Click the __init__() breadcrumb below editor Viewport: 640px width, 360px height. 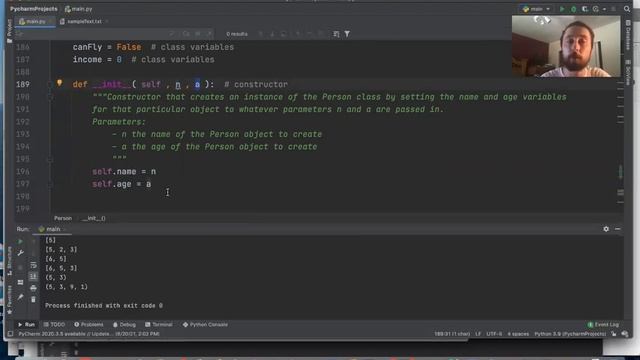93,218
